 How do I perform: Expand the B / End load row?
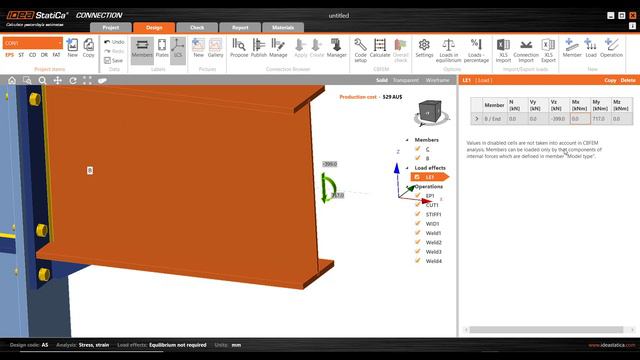[x=476, y=119]
